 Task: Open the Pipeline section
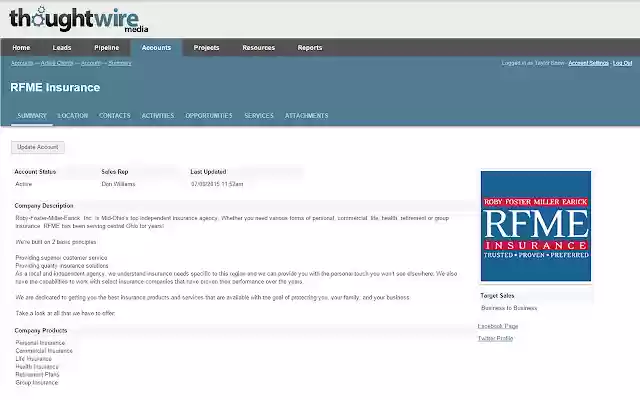pyautogui.click(x=107, y=48)
